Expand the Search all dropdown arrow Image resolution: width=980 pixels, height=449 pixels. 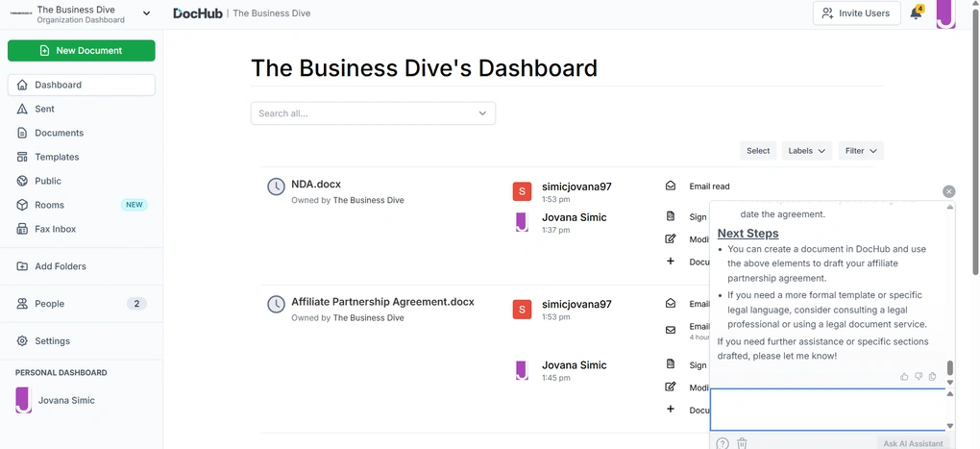(x=482, y=113)
